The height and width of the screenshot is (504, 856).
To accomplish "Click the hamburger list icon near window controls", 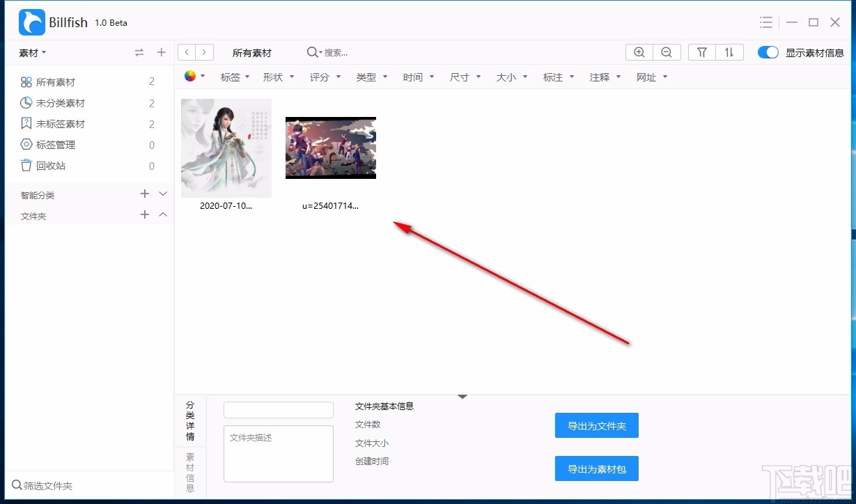I will (766, 22).
